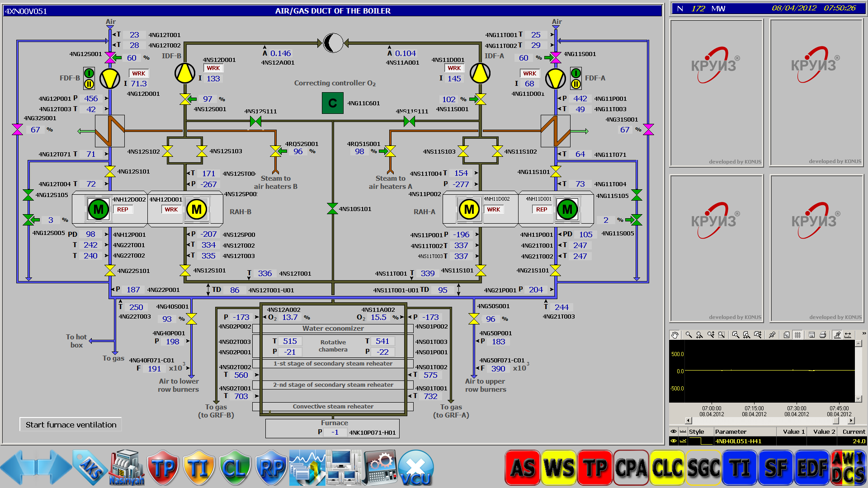Screen dimensions: 868x488
Task: Click the IDF-A yellow fan symbol
Action: pos(480,73)
